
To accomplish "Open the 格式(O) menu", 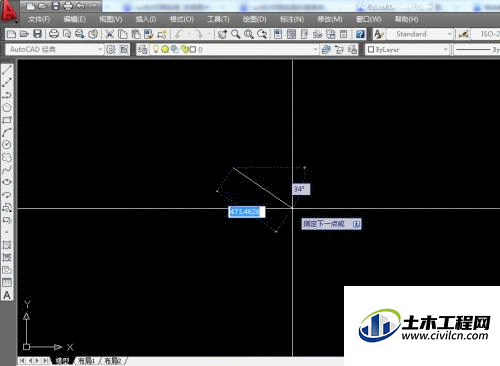I will pyautogui.click(x=182, y=19).
